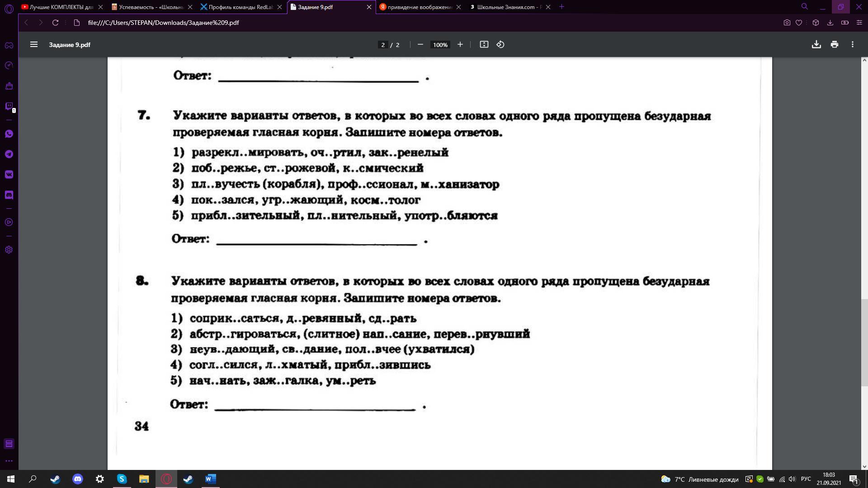Switch to 'Лучшие КОМПЛЕКТЫ' YouTube tab
Viewport: 868px width, 488px height.
coord(61,7)
